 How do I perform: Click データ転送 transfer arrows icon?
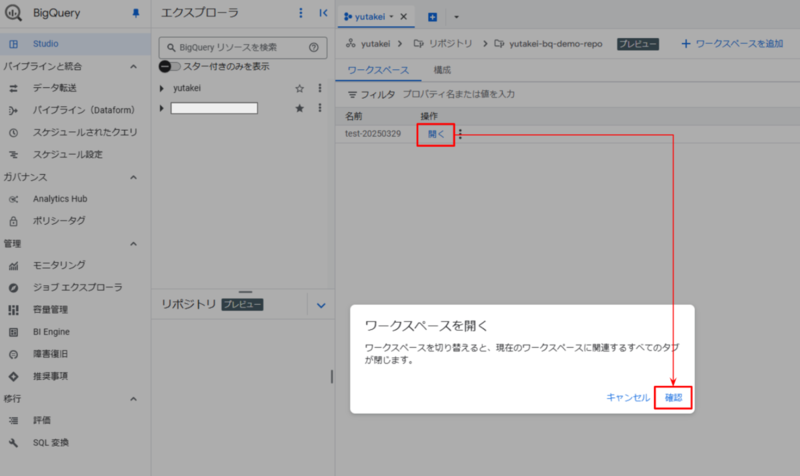click(13, 88)
